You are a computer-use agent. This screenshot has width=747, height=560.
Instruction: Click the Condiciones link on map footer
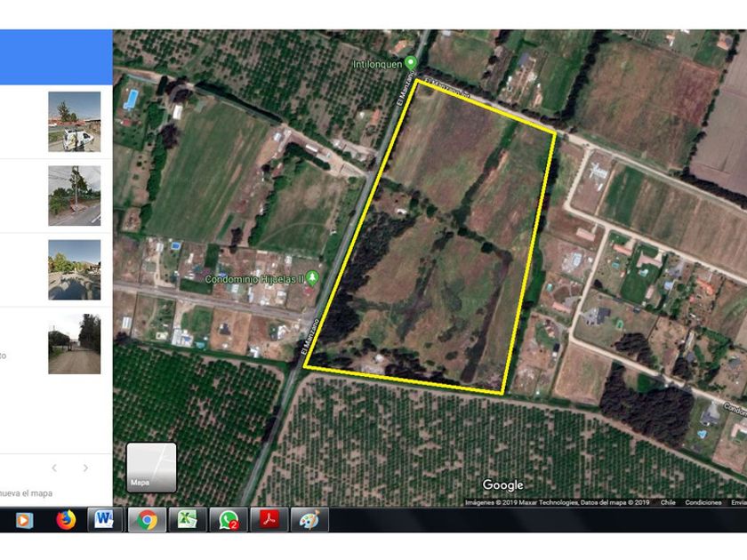tap(703, 502)
